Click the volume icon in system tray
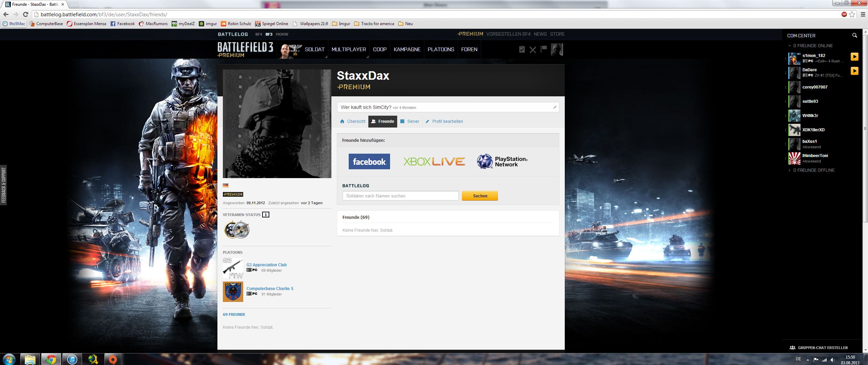 (832, 360)
